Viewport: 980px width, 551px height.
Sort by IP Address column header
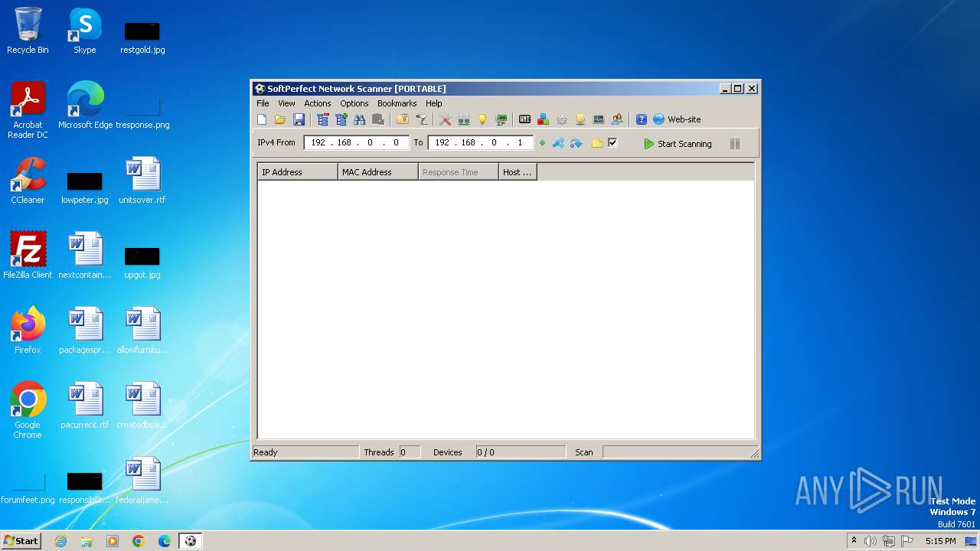(298, 172)
